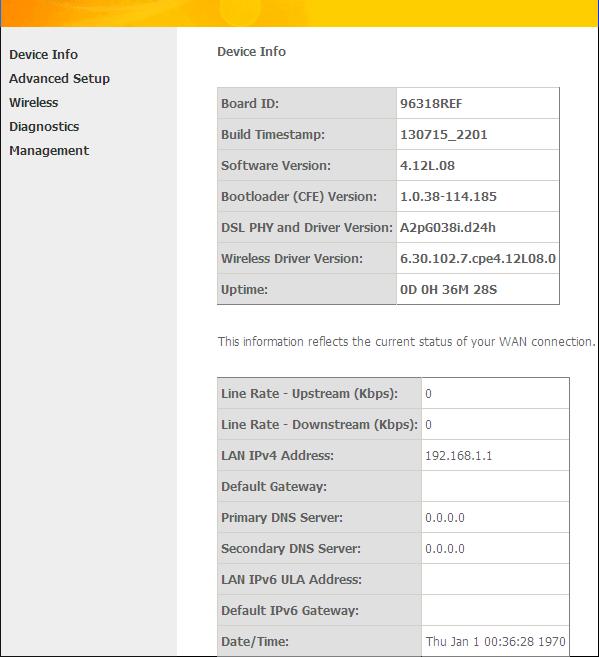Screen dimensions: 599x657
Task: Select the board ID value 96318REF
Action: pyautogui.click(x=431, y=103)
